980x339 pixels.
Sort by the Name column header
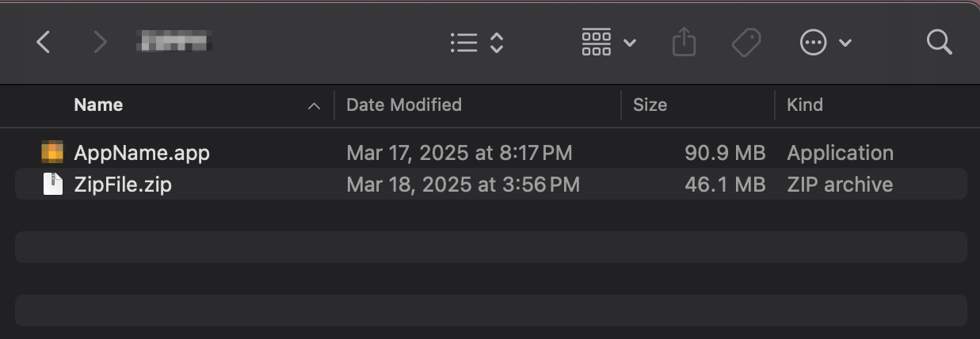pos(98,105)
